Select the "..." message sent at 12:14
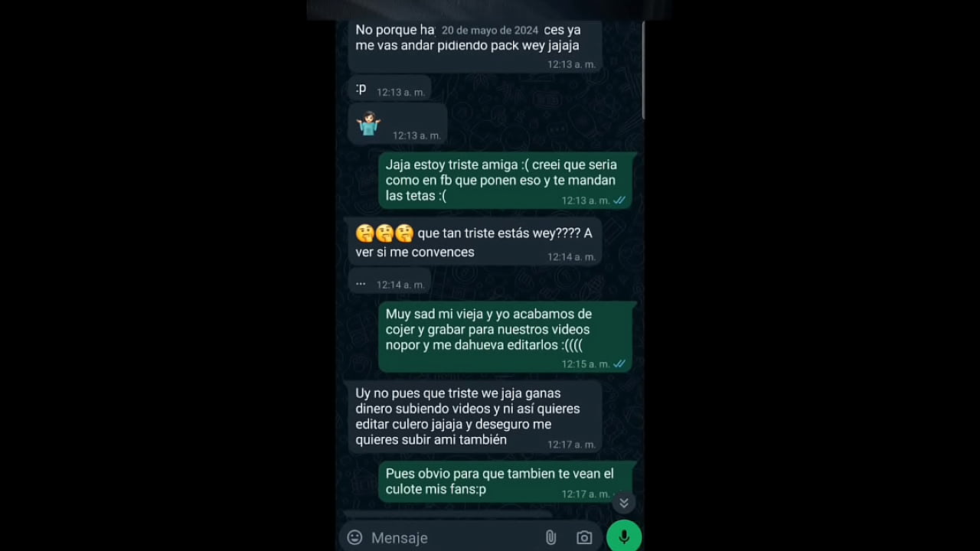This screenshot has height=551, width=980. click(390, 282)
